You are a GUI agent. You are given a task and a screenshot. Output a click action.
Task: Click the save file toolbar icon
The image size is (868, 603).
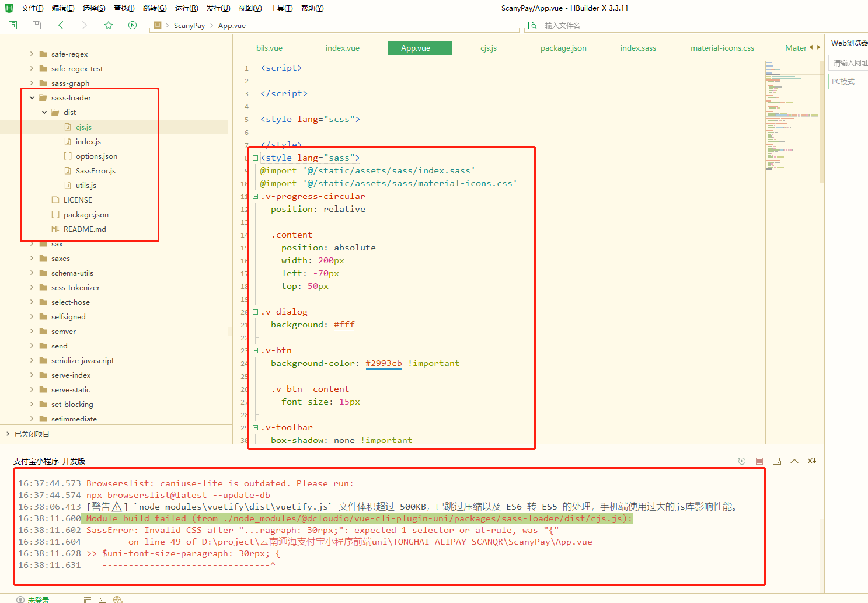click(x=37, y=25)
